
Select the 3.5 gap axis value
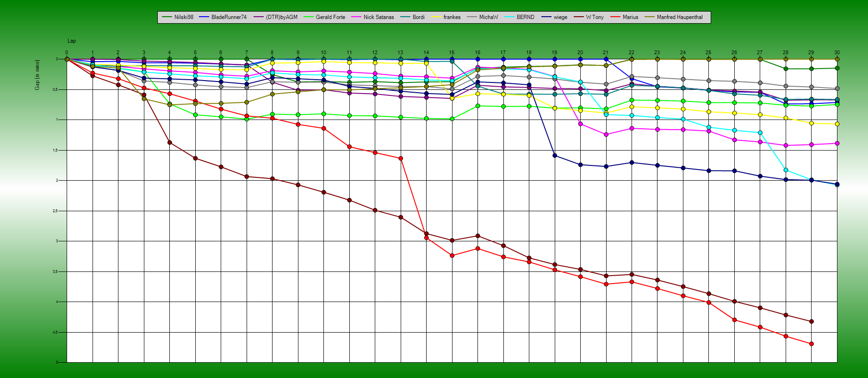click(55, 271)
